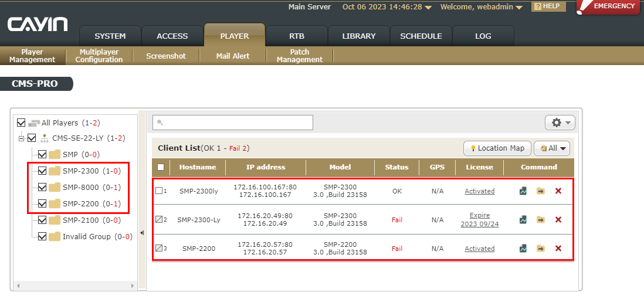This screenshot has width=644, height=299.
Task: Uncheck the SMP-8000 group checkbox
Action: [42, 187]
